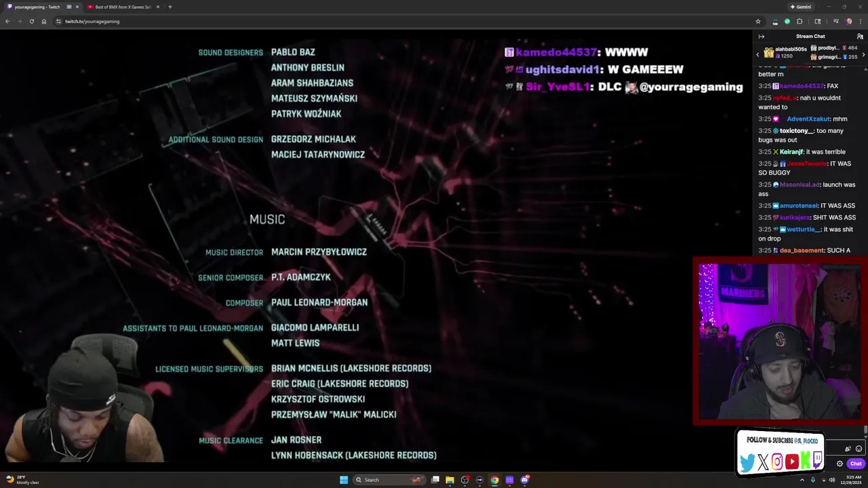
Task: Open the extension icon showing 100 badge
Action: tap(775, 22)
